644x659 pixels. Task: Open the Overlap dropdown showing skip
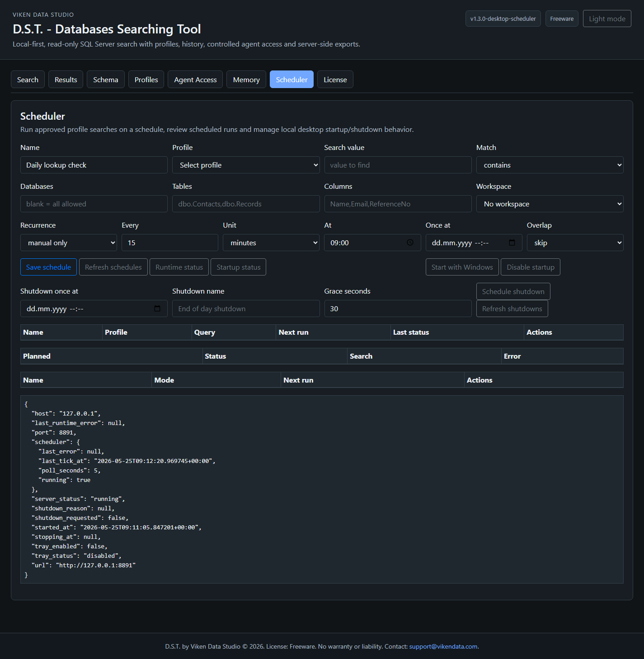point(575,243)
